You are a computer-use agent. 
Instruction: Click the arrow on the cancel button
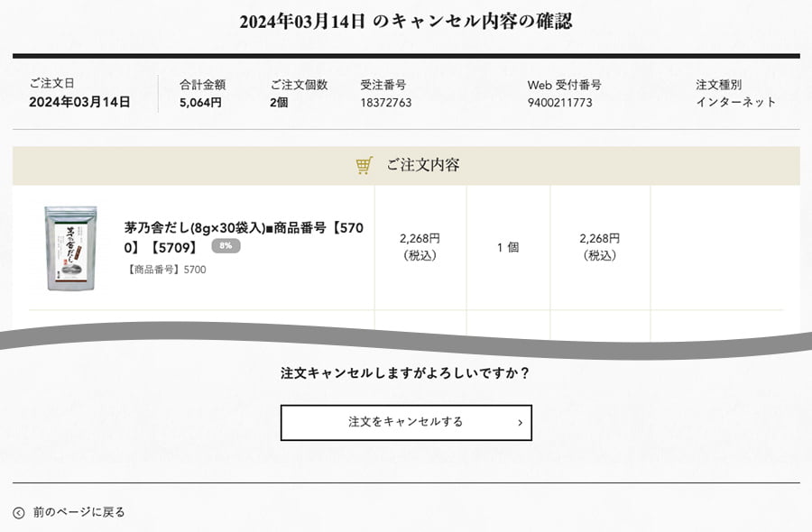tap(520, 422)
